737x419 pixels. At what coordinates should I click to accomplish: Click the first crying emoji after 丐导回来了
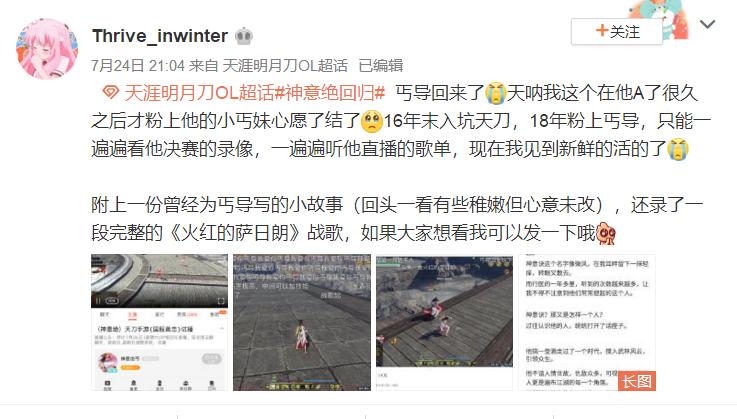495,93
